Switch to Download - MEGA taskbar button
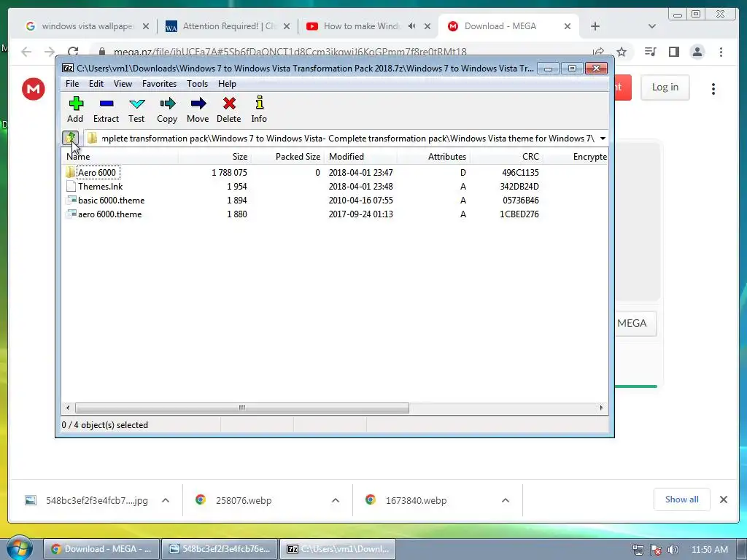Screen dimensions: 747x560 point(101,549)
